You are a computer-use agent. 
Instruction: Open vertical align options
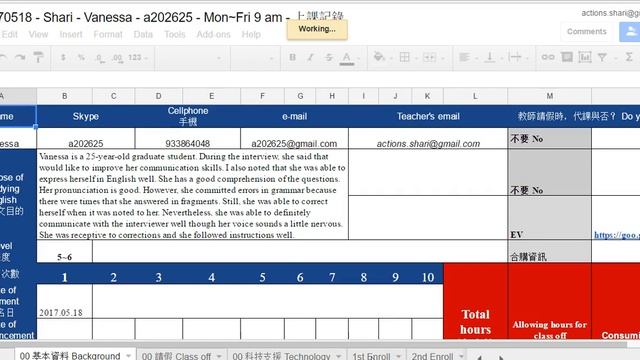489,58
